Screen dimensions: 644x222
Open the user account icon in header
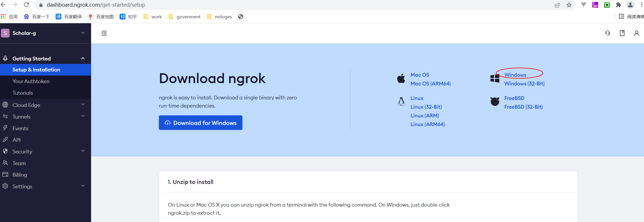(637, 33)
